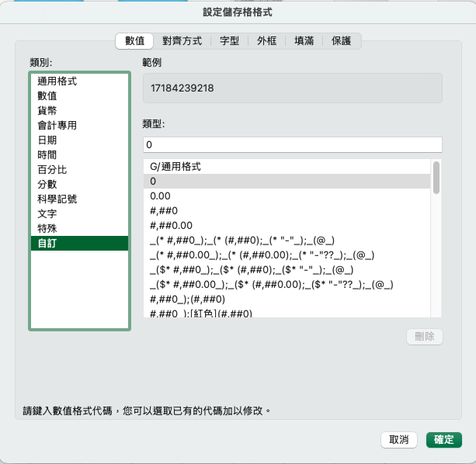
Task: Go to the 填滿 tab
Action: pos(304,40)
